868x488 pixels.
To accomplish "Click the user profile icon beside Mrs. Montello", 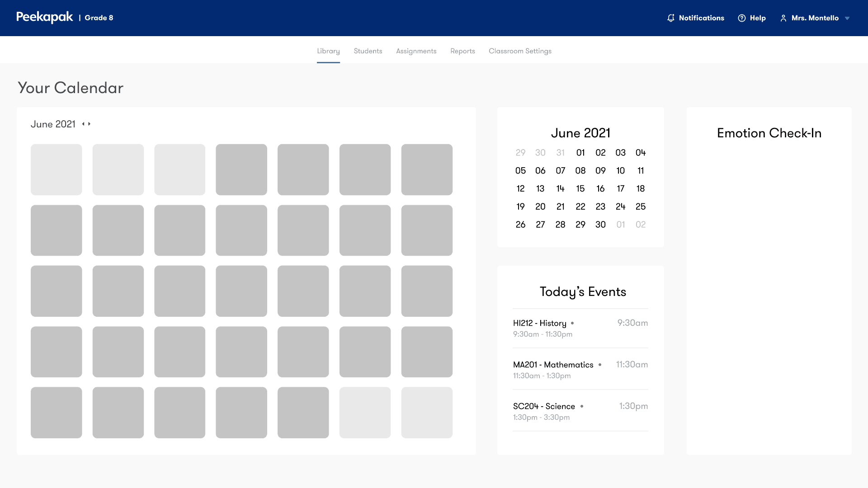I will point(783,18).
